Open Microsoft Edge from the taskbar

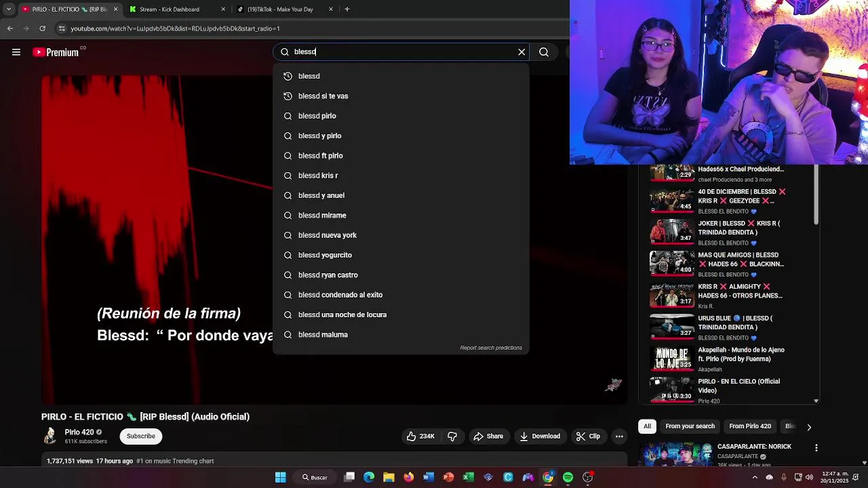click(369, 477)
